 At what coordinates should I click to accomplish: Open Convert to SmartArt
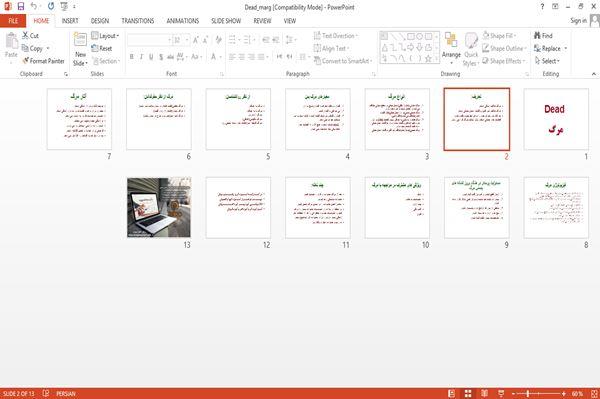(343, 61)
